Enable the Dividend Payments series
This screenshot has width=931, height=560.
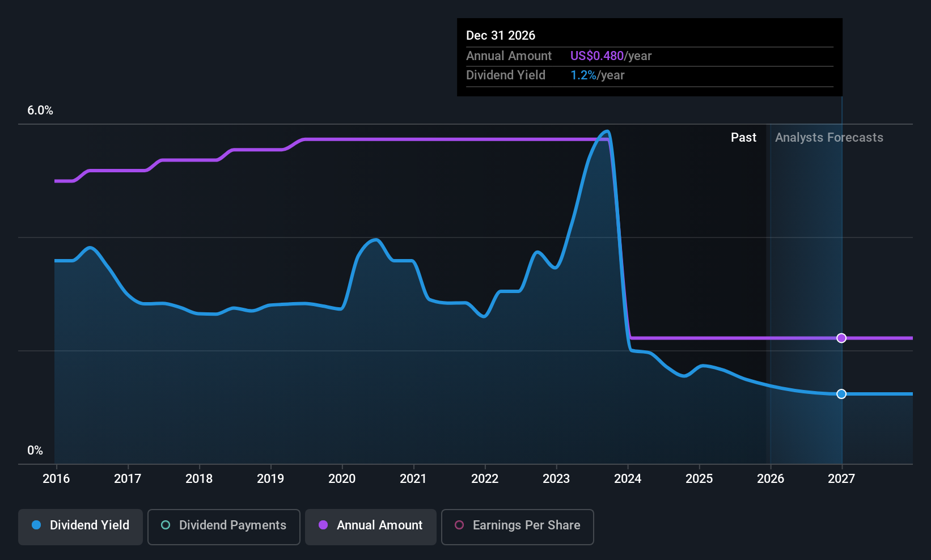(224, 527)
